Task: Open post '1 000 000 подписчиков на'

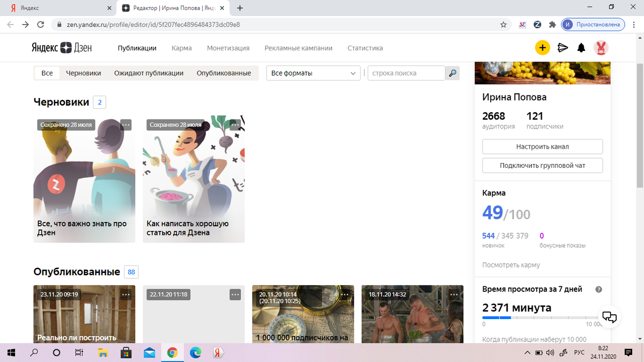Action: (303, 314)
